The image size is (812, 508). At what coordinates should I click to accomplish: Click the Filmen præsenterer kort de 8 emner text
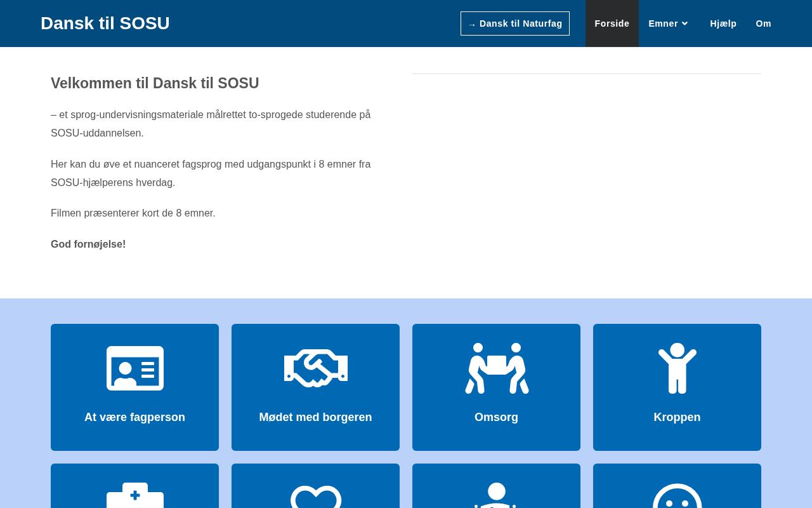pos(133,213)
